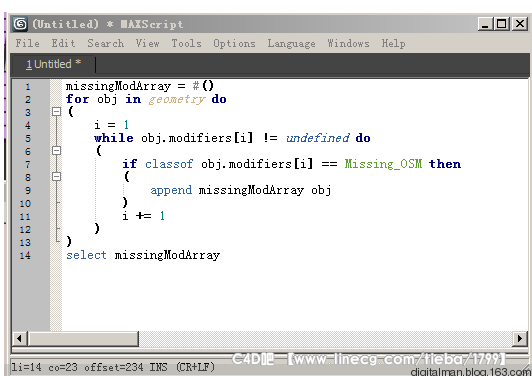
Task: Open the Language menu
Action: (291, 43)
